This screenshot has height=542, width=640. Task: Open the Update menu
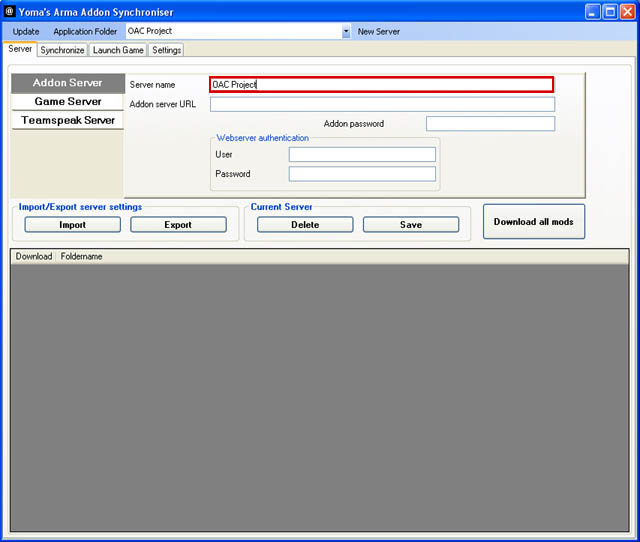pyautogui.click(x=26, y=31)
